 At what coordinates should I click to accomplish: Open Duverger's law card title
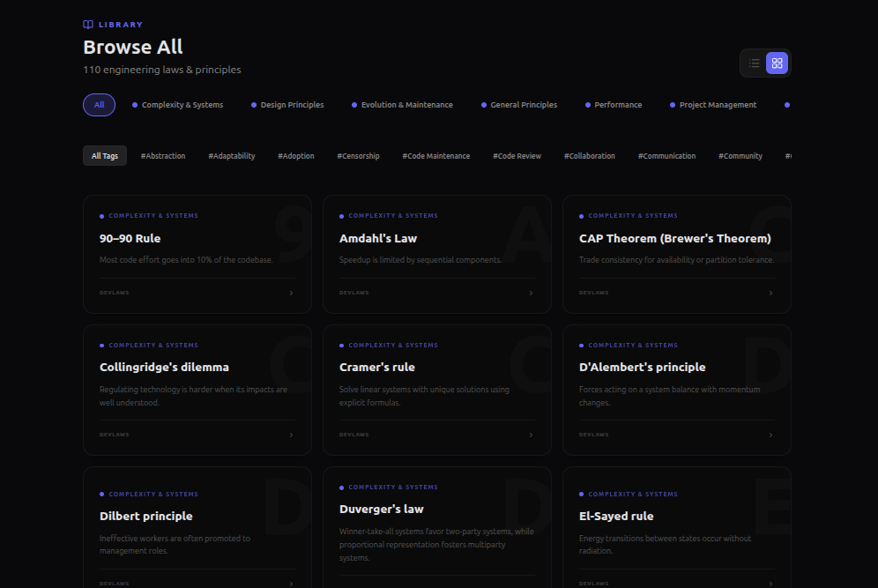click(382, 509)
